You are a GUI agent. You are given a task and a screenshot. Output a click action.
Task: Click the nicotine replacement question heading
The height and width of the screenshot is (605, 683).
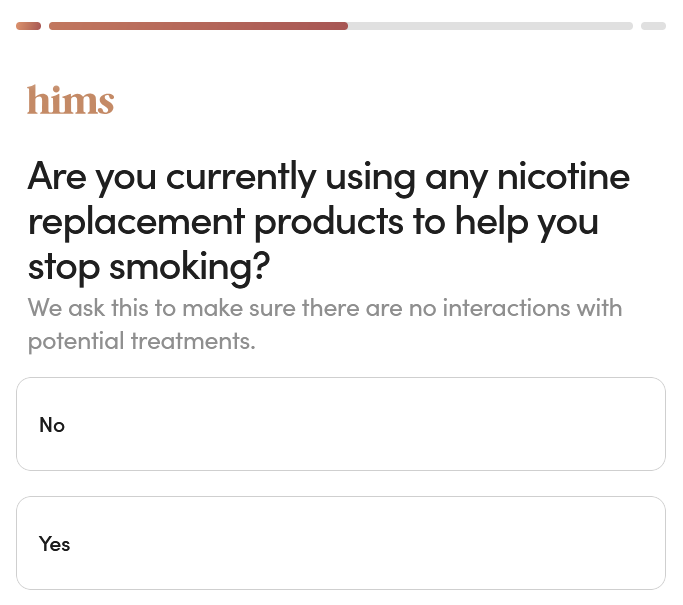[328, 222]
